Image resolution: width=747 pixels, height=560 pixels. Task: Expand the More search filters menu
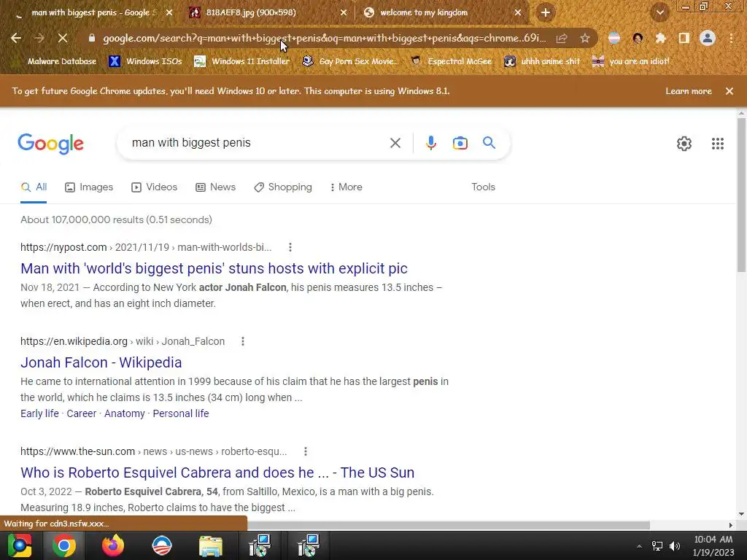(x=346, y=187)
